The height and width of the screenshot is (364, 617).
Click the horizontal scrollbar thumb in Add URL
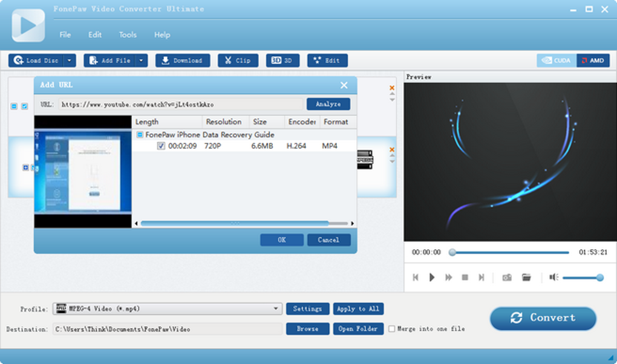click(235, 223)
